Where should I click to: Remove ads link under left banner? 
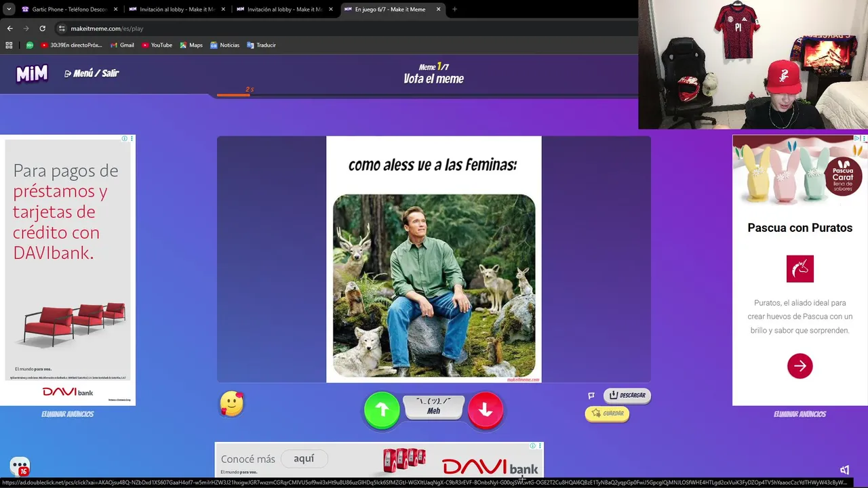[x=67, y=414]
